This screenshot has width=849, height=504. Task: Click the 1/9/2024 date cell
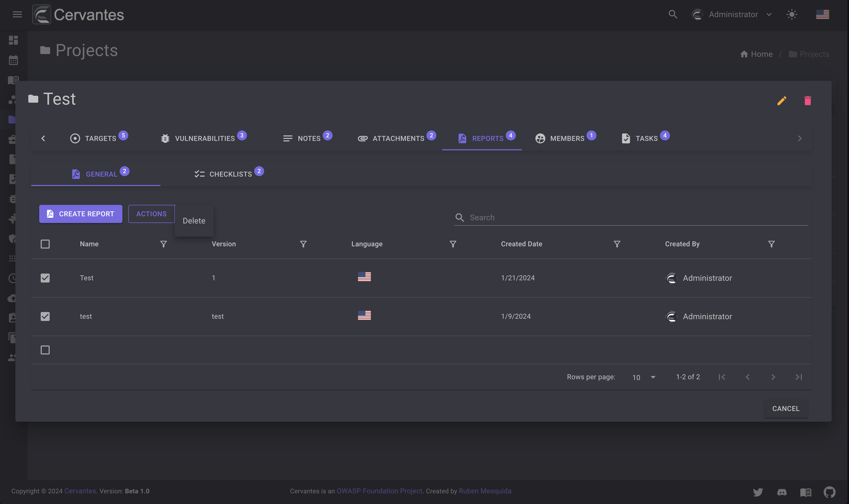516,316
